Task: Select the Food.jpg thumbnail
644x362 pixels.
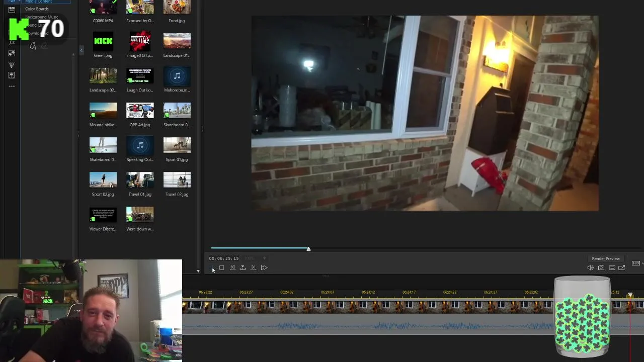Action: point(177,7)
